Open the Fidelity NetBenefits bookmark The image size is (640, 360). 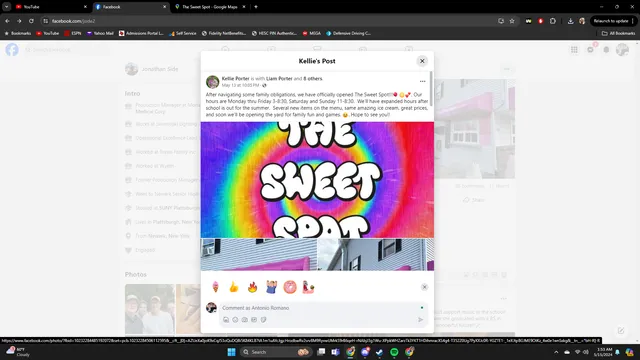pyautogui.click(x=224, y=33)
